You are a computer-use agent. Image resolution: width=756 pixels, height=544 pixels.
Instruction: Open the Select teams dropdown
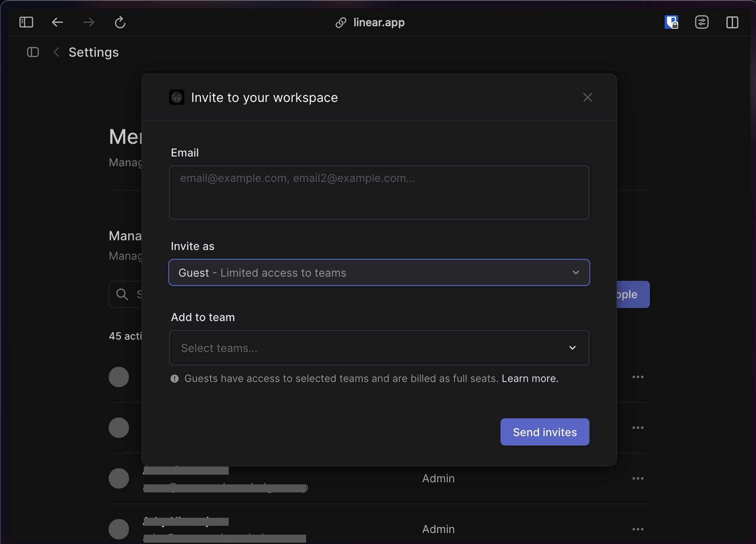[379, 348]
